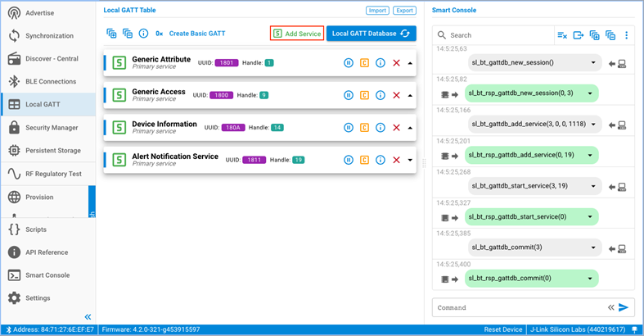This screenshot has height=336, width=644.
Task: Send the console command
Action: point(624,307)
